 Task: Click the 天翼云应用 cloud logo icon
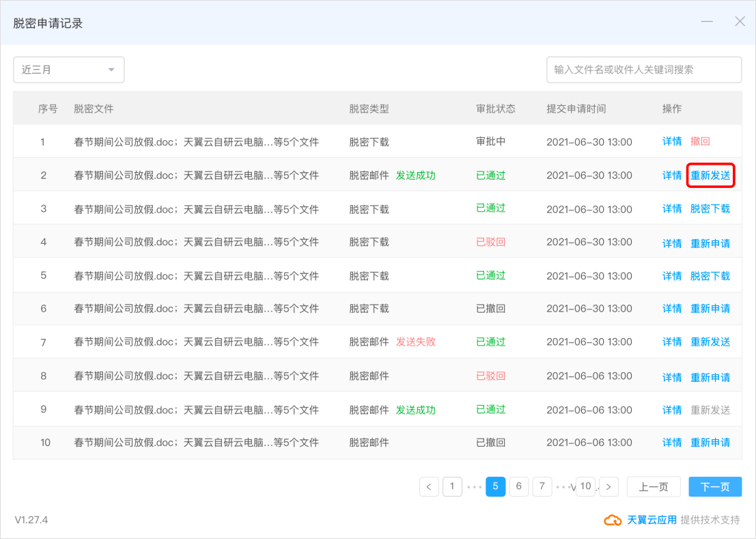click(613, 520)
